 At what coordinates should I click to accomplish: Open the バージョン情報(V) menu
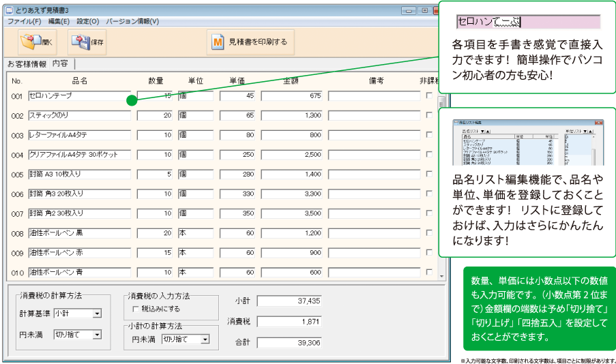[132, 21]
